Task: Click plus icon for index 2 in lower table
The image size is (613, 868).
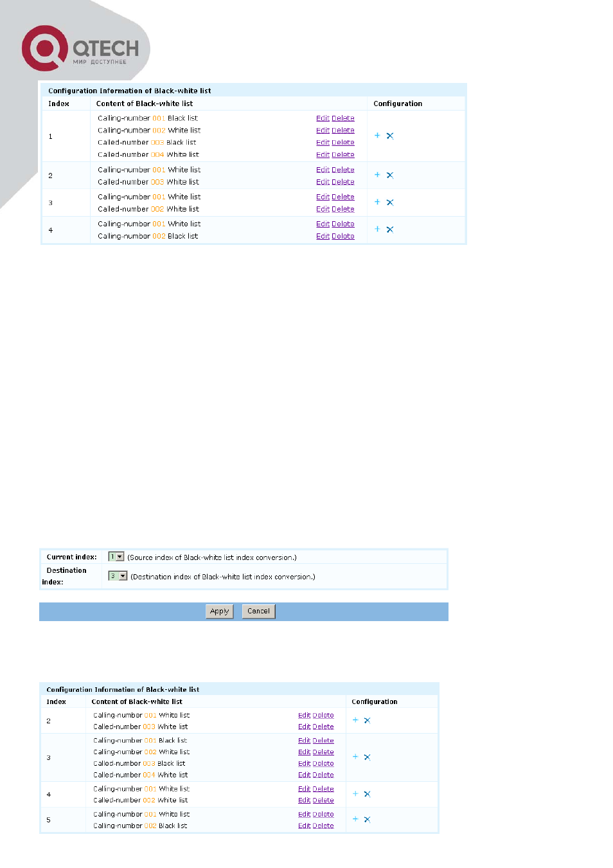Action: coord(355,720)
